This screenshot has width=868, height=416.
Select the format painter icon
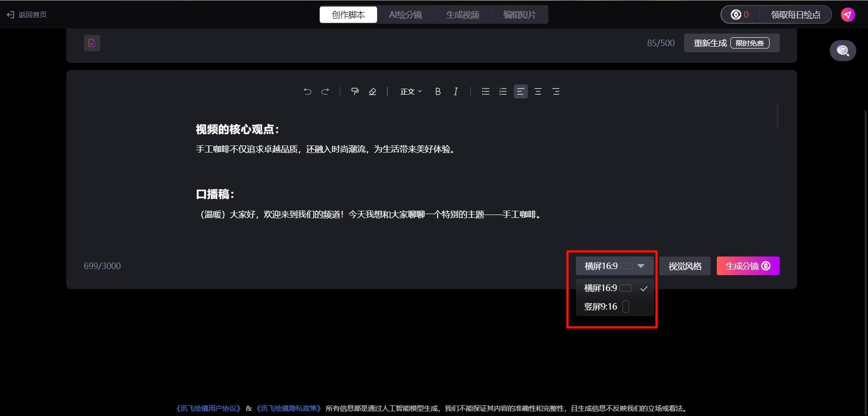[x=355, y=91]
